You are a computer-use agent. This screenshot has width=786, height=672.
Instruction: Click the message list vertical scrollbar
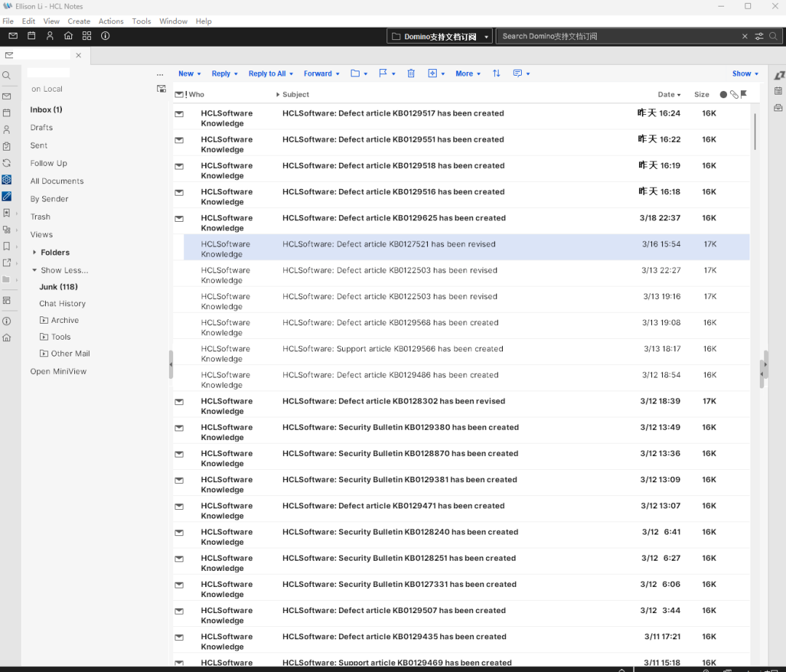[x=755, y=131]
